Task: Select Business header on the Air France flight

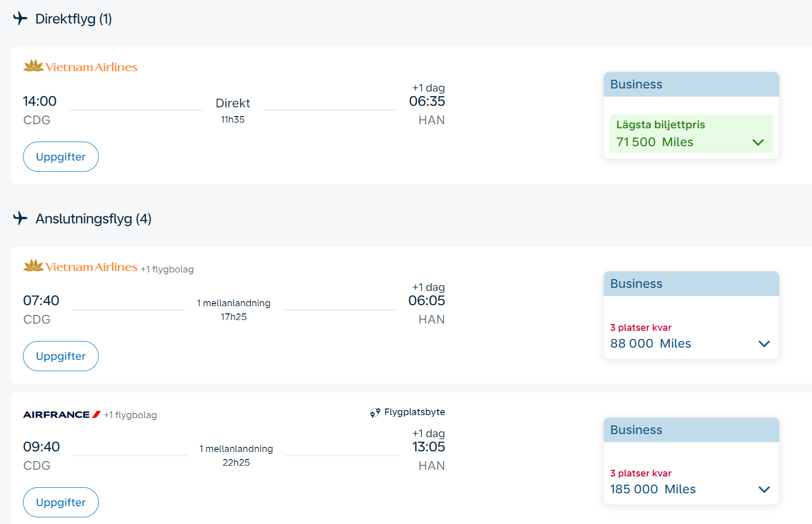Action: click(x=691, y=430)
